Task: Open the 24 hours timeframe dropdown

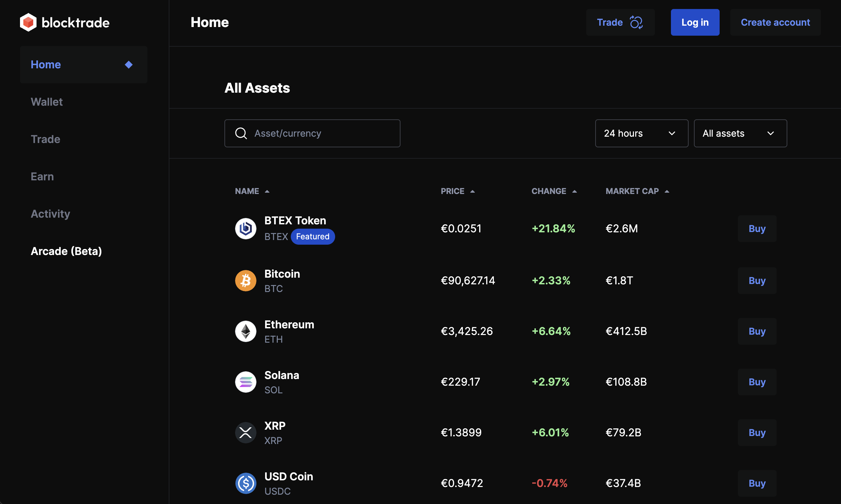Action: pyautogui.click(x=641, y=133)
